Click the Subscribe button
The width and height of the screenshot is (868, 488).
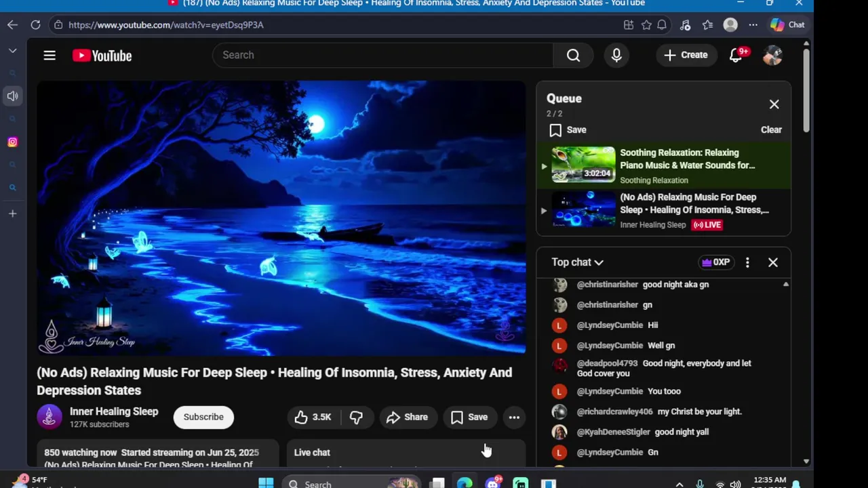(203, 417)
